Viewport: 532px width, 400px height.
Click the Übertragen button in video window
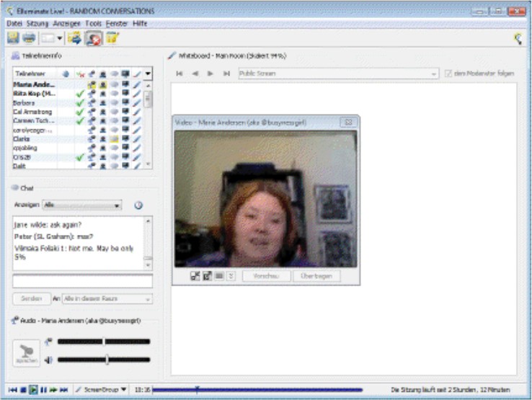pos(316,276)
